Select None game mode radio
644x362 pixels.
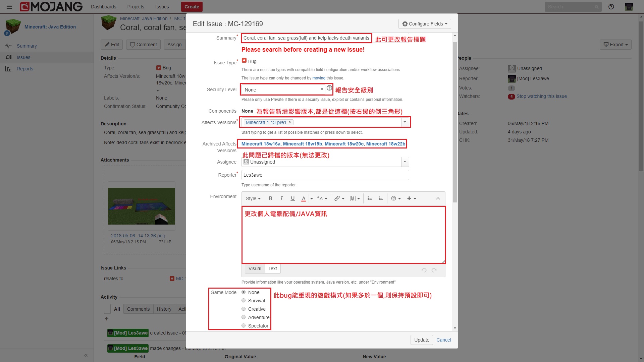pos(244,292)
